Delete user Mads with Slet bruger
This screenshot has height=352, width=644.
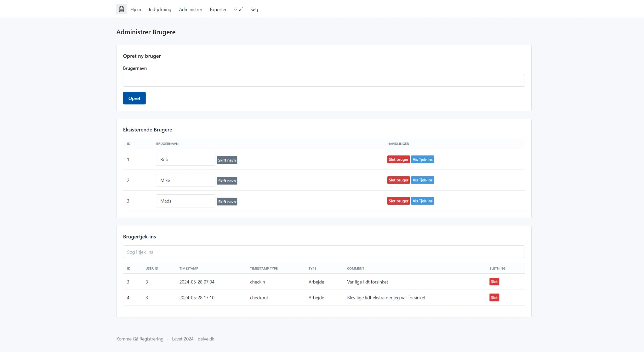click(398, 201)
